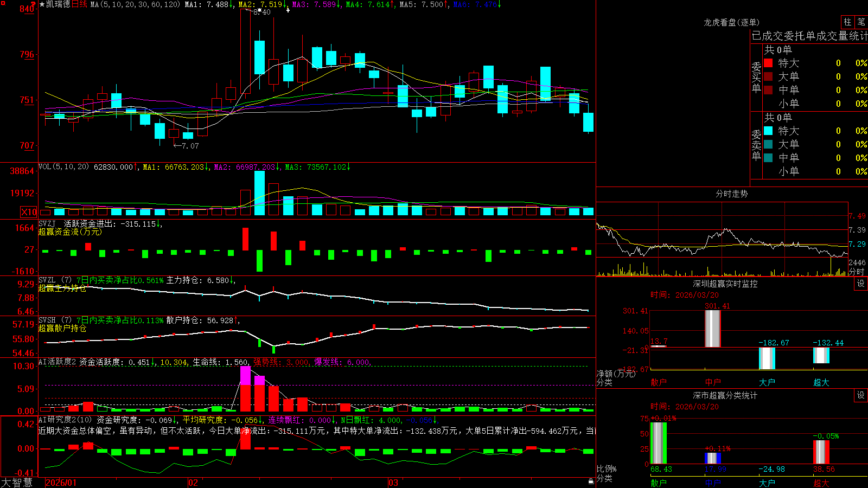The width and height of the screenshot is (868, 488).
Task: Click the 深市超赢分类统计 panel title
Action: point(725,395)
